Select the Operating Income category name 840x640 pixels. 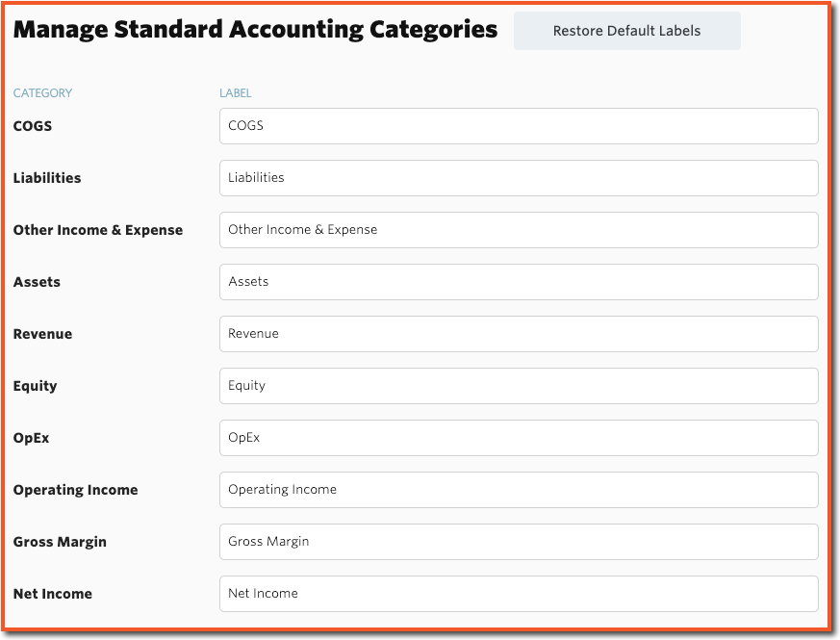(x=76, y=490)
